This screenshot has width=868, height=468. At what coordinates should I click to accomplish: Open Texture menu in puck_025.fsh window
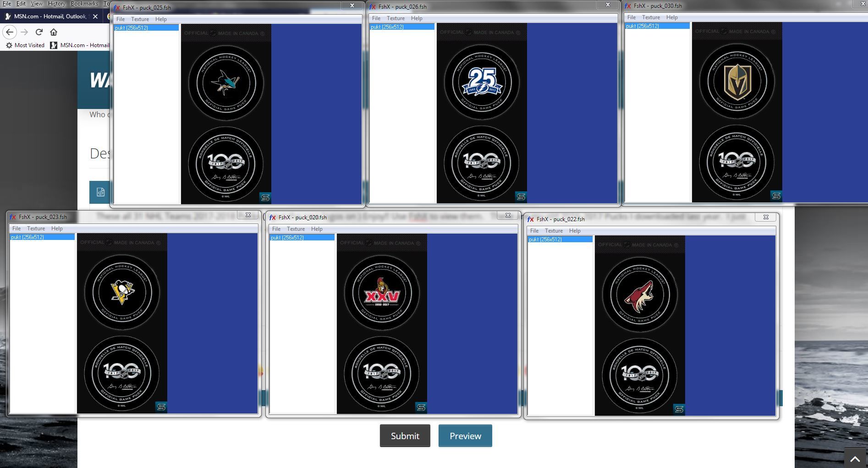coord(140,19)
